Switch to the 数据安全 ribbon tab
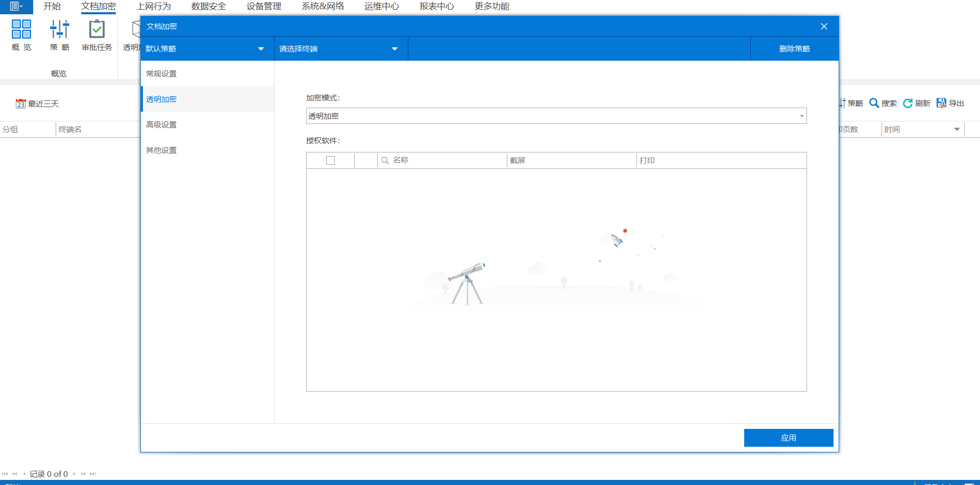This screenshot has width=980, height=485. coord(208,6)
